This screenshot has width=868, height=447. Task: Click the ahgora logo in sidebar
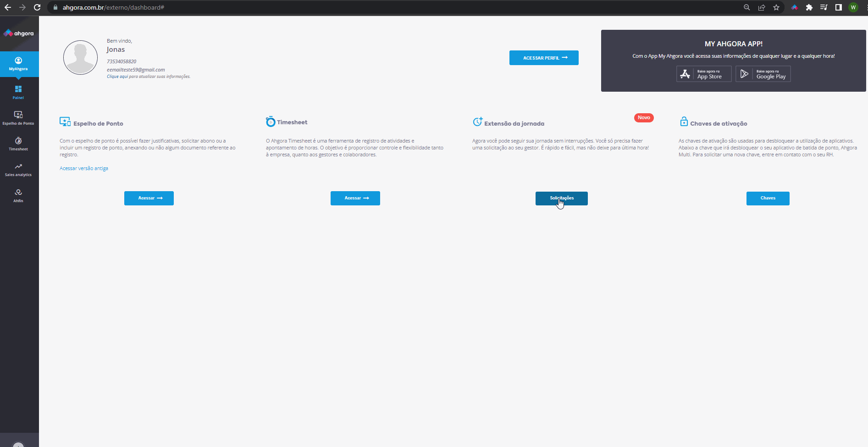18,33
